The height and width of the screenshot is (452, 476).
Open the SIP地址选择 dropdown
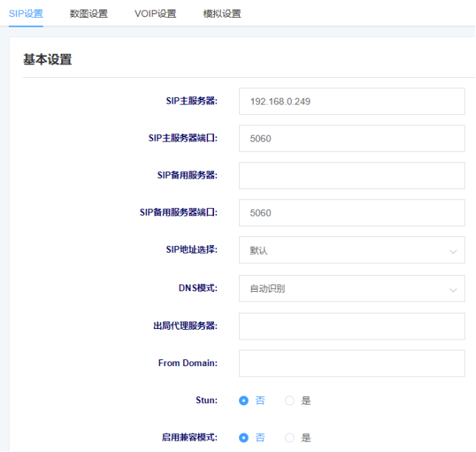tap(352, 250)
